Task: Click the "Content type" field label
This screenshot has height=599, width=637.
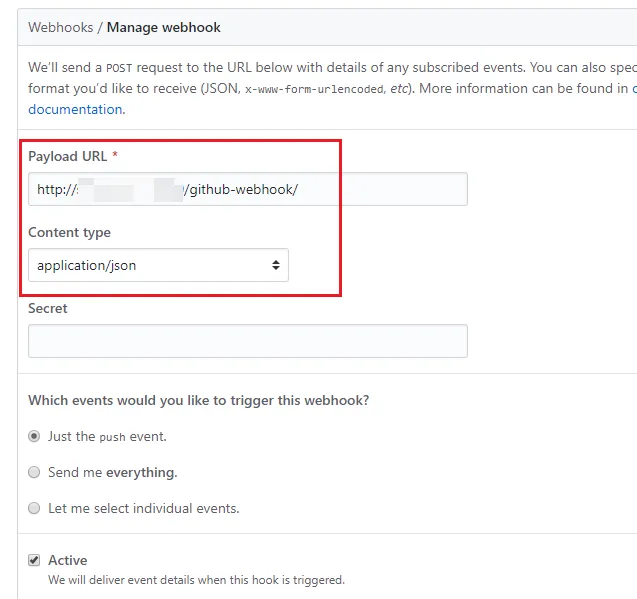Action: click(69, 232)
